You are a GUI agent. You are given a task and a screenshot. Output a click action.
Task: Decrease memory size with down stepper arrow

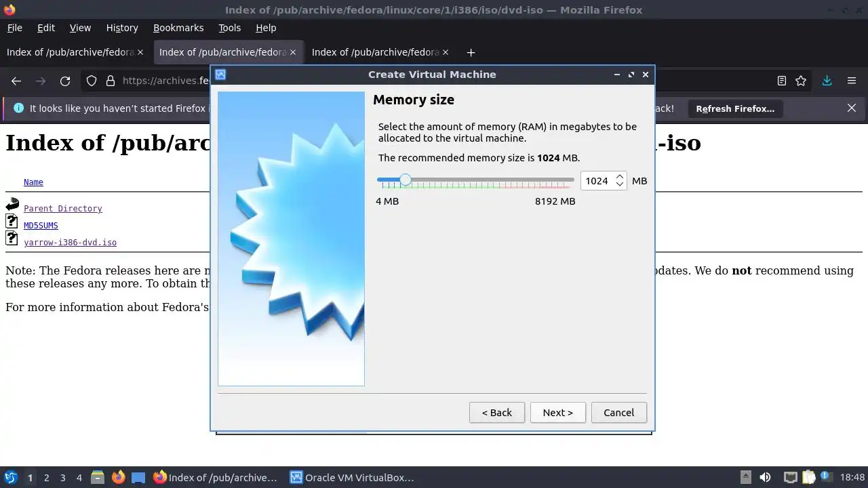(619, 184)
